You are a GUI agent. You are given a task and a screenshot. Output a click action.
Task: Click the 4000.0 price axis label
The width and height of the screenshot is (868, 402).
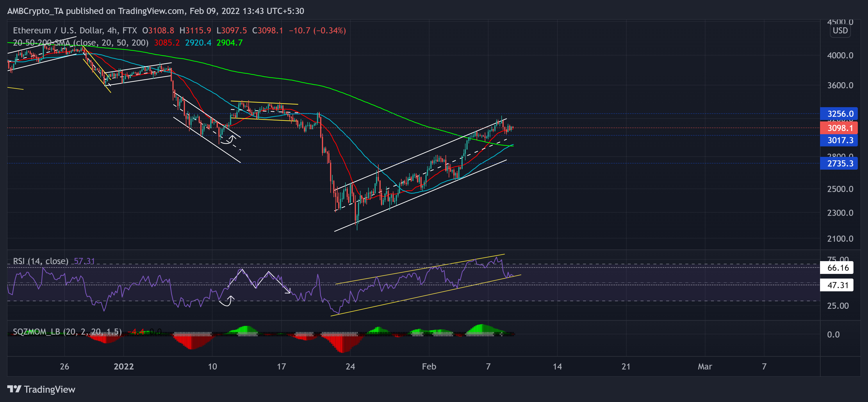click(840, 55)
